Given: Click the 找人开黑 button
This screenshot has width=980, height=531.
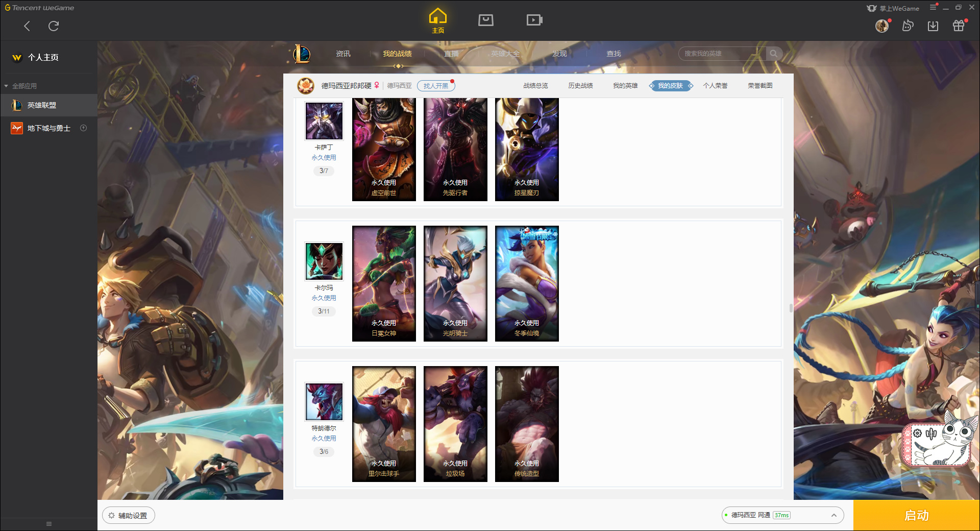Looking at the screenshot, I should (436, 86).
